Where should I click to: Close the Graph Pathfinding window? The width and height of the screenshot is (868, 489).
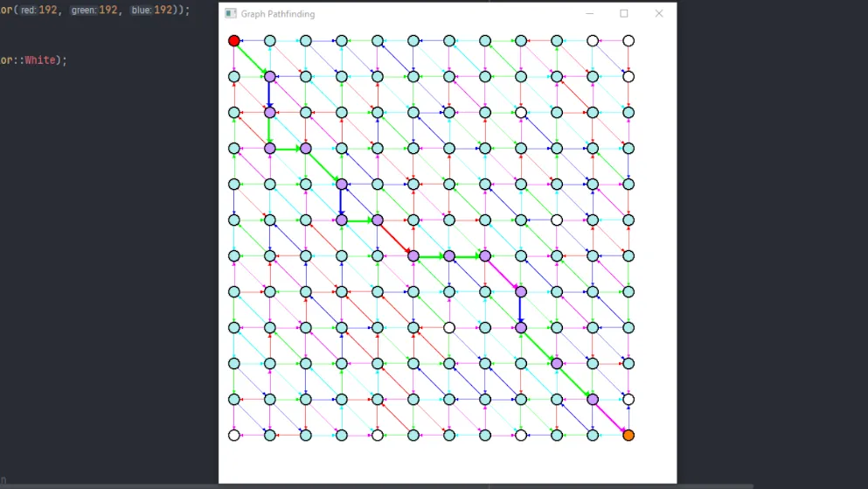[659, 14]
